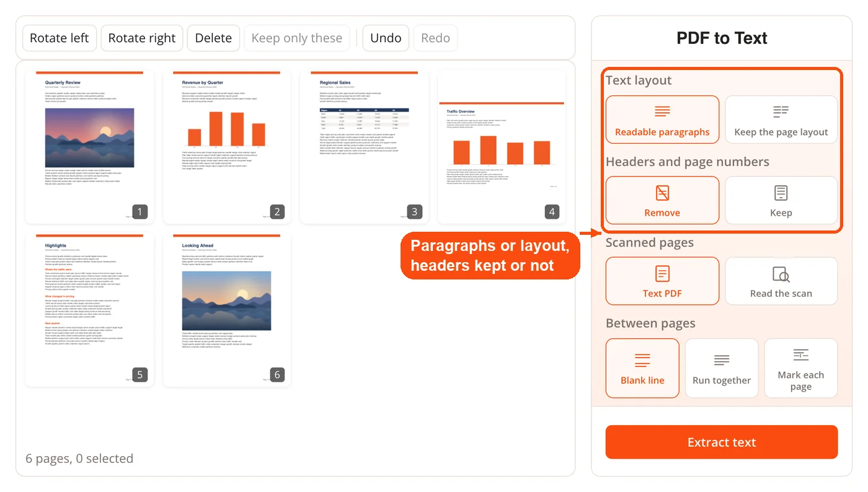The height and width of the screenshot is (492, 868).
Task: Choose Keep the page layout option
Action: click(781, 120)
